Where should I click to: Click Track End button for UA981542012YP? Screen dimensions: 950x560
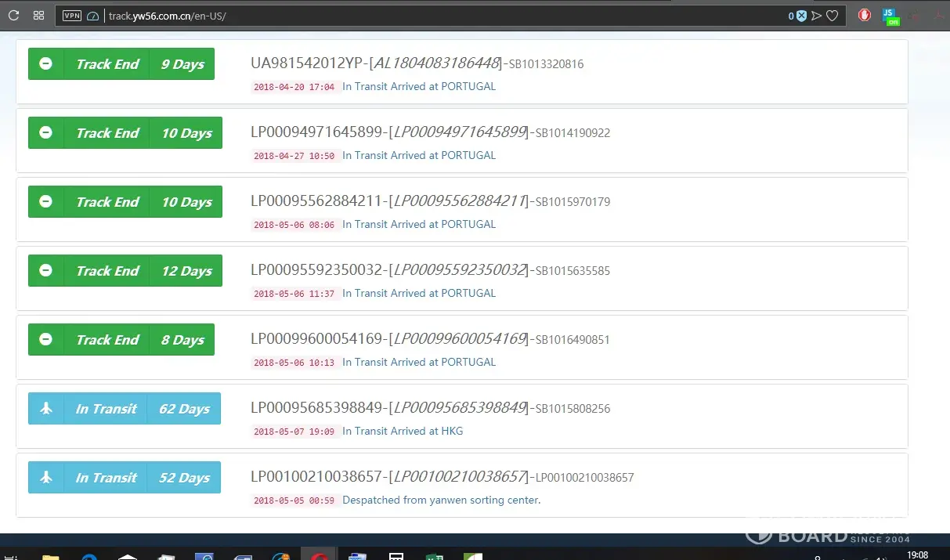pyautogui.click(x=107, y=64)
